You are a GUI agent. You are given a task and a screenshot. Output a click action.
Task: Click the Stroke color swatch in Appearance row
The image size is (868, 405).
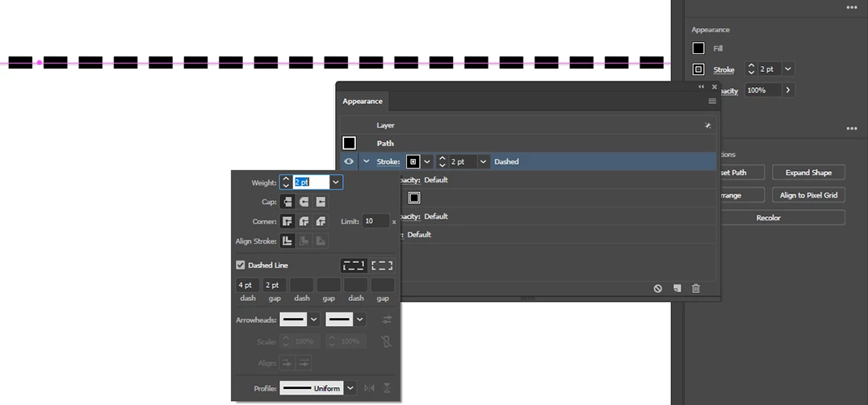tap(413, 161)
